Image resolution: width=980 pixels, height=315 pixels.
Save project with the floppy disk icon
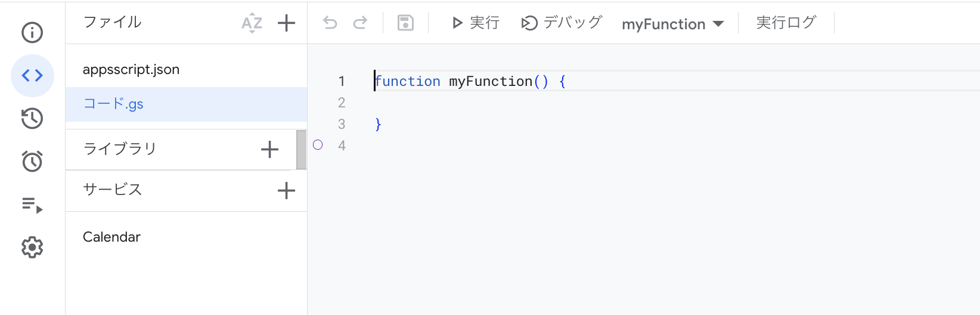[x=405, y=23]
